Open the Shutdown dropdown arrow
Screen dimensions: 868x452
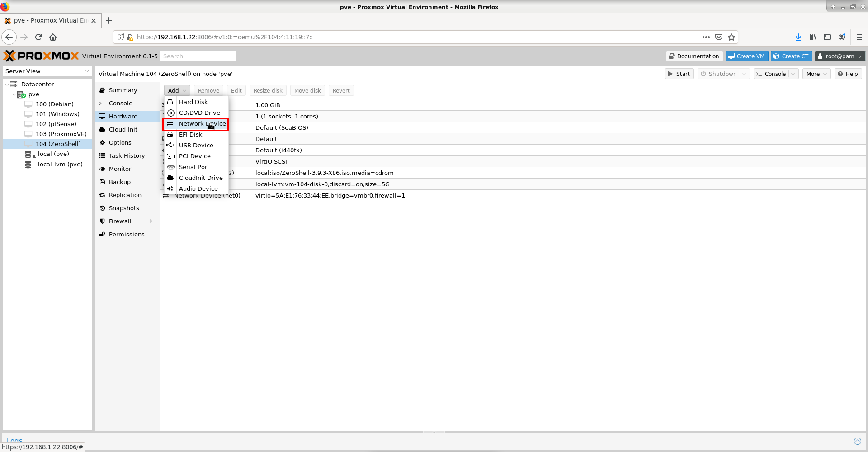click(744, 74)
